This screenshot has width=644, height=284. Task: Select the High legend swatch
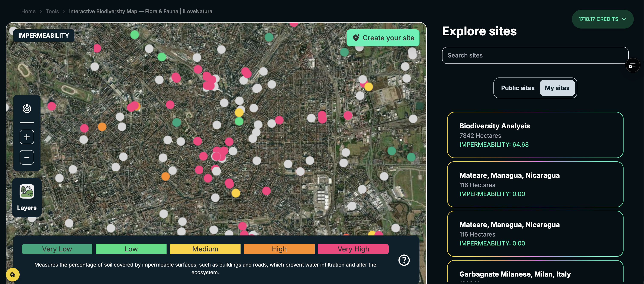(279, 249)
